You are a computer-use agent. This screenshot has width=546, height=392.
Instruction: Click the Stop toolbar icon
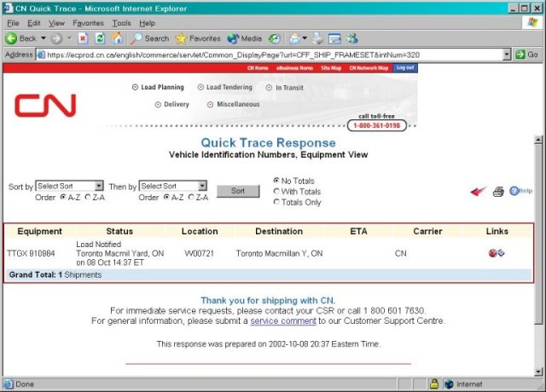pos(83,38)
